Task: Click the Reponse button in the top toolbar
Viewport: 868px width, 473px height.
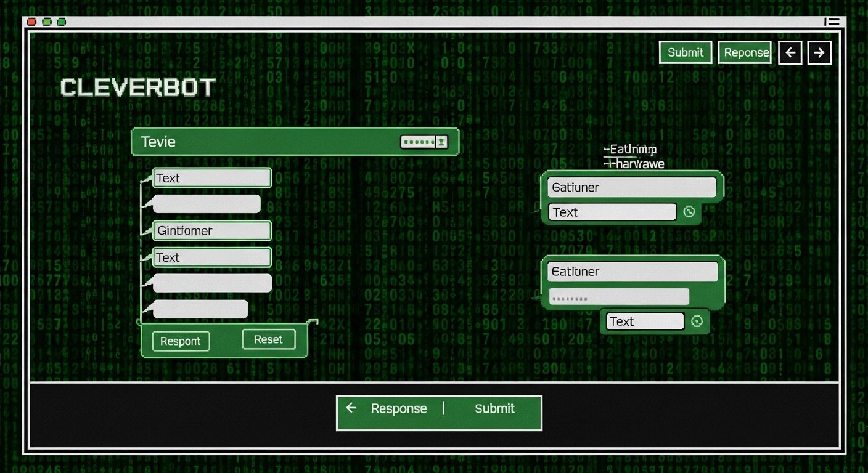Action: click(745, 53)
